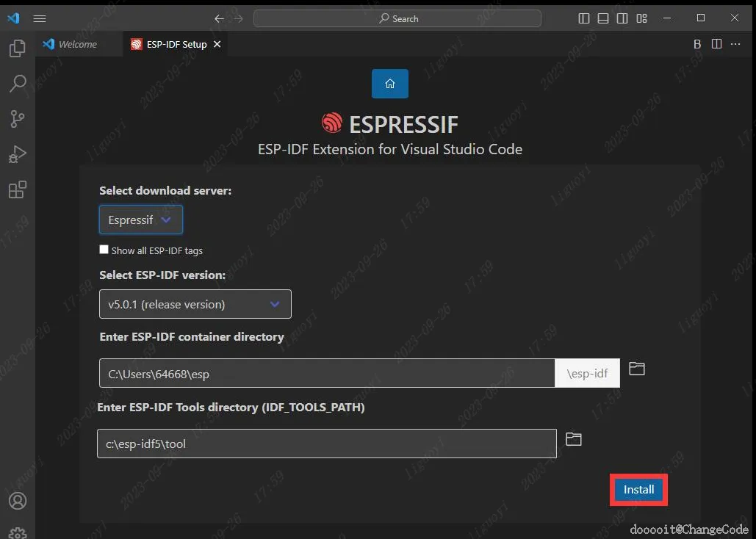Screen dimensions: 756x539
Task: Click the blue home icon button
Action: (x=389, y=84)
